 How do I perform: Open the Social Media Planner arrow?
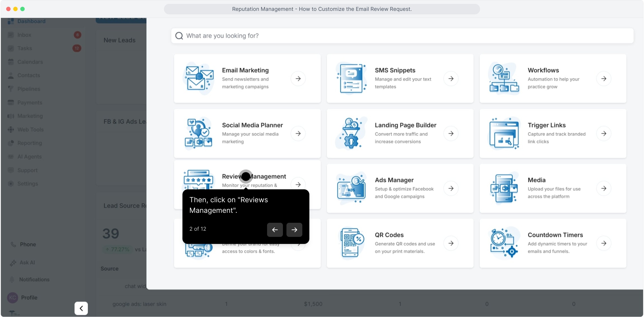[298, 134]
